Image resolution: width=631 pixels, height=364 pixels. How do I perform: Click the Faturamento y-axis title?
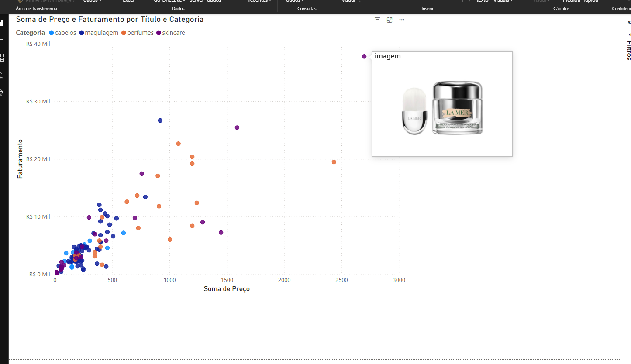click(20, 159)
